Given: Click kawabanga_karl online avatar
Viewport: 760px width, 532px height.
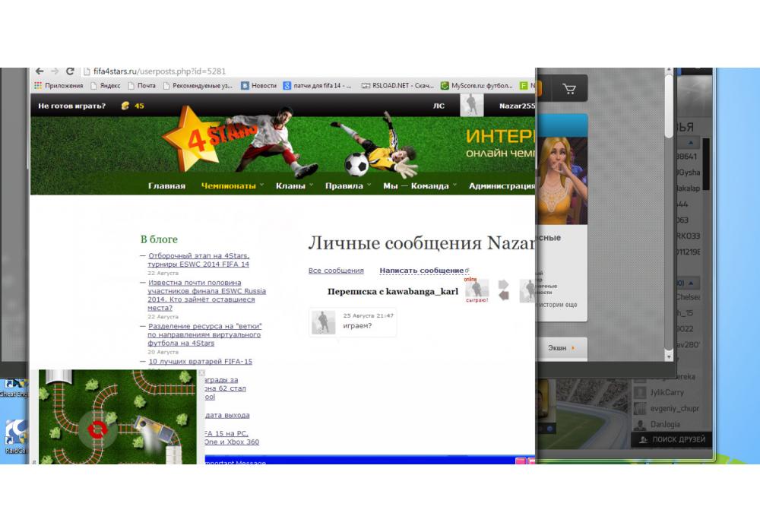Looking at the screenshot, I should [x=477, y=290].
